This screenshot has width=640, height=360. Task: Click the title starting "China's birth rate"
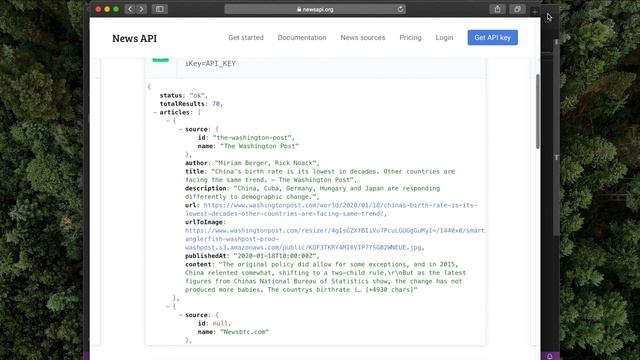320,176
